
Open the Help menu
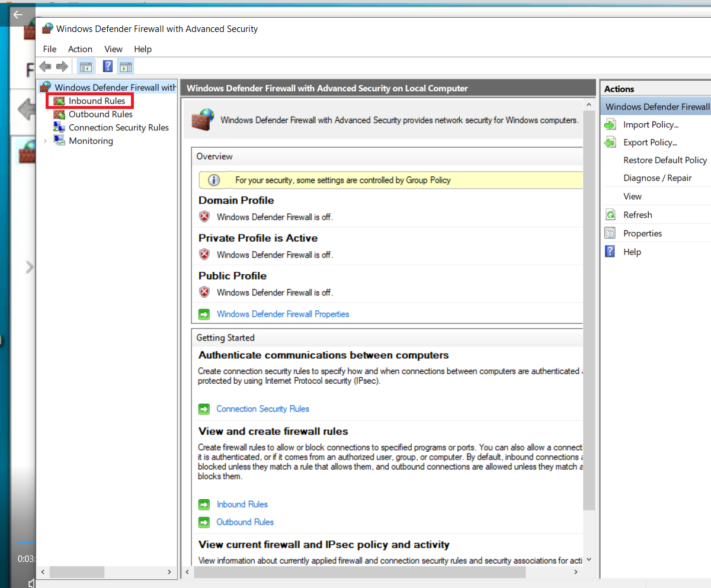143,49
